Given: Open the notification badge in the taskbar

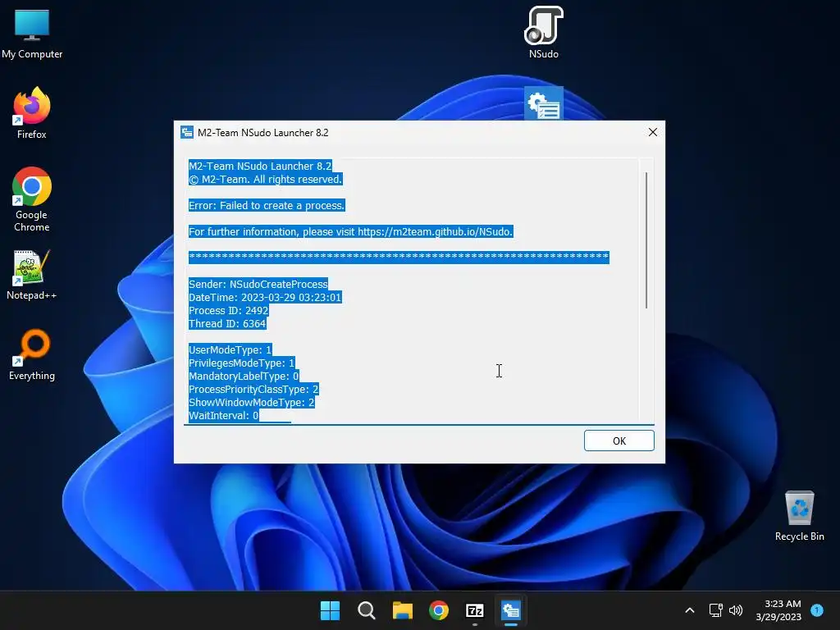Looking at the screenshot, I should pyautogui.click(x=817, y=609).
